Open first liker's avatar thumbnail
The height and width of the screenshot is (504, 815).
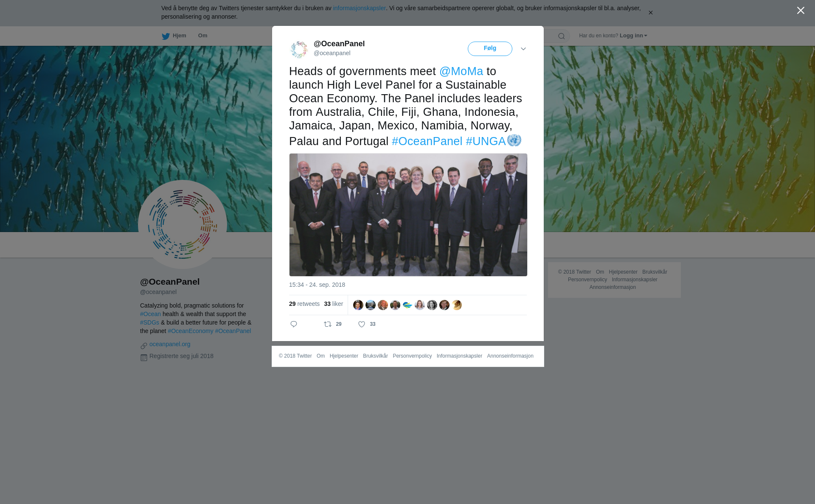pyautogui.click(x=358, y=305)
